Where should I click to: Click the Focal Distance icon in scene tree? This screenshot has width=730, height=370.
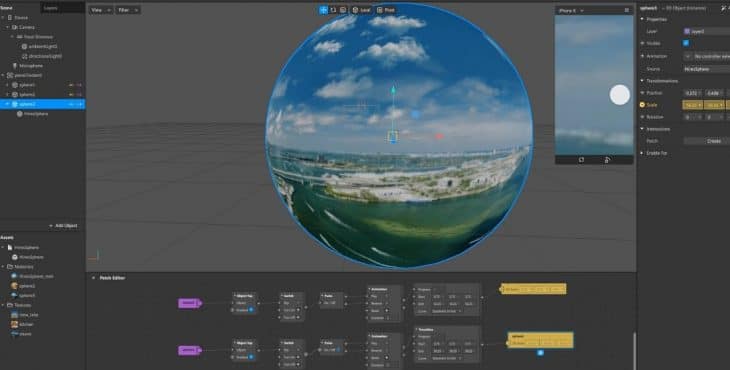click(19, 37)
